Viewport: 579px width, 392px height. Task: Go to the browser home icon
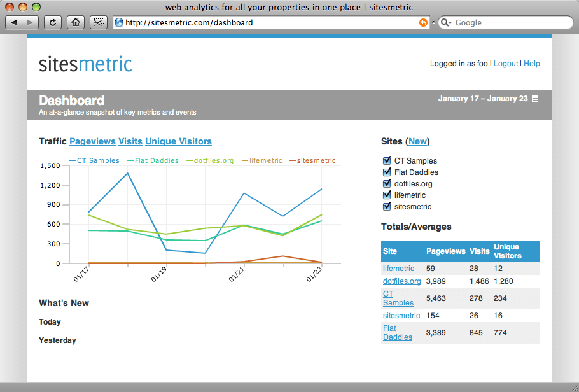(x=76, y=22)
